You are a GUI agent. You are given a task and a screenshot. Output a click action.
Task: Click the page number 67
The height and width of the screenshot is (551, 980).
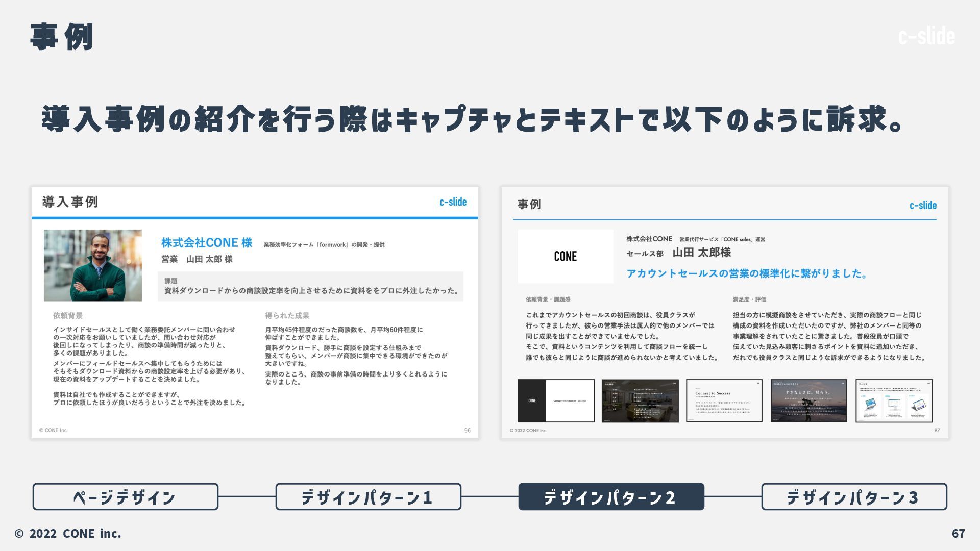[x=958, y=533]
